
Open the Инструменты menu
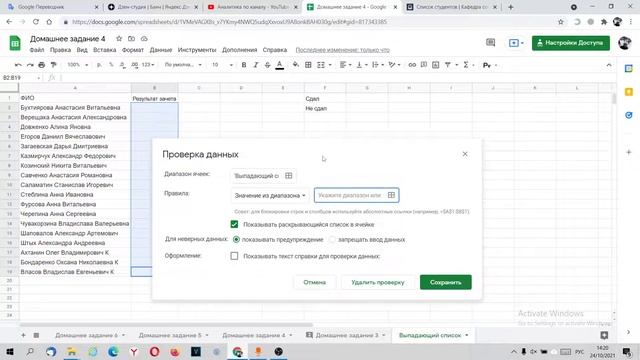click(x=197, y=50)
